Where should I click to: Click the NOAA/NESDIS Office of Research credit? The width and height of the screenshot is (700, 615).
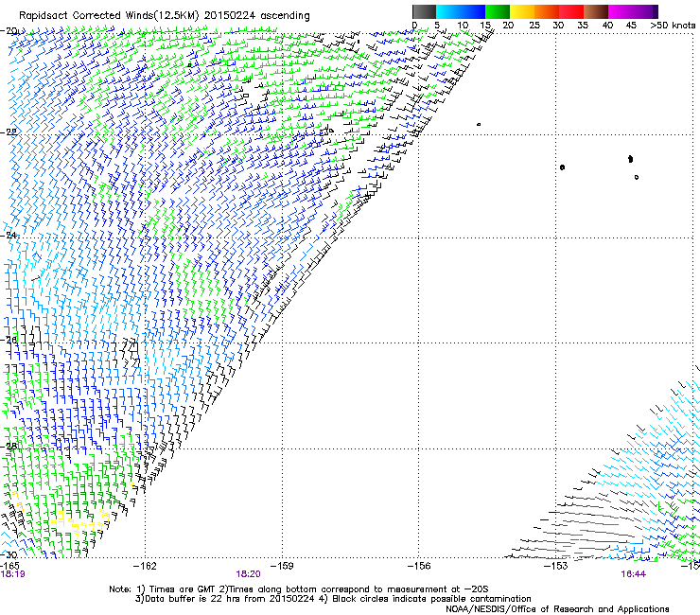click(557, 609)
